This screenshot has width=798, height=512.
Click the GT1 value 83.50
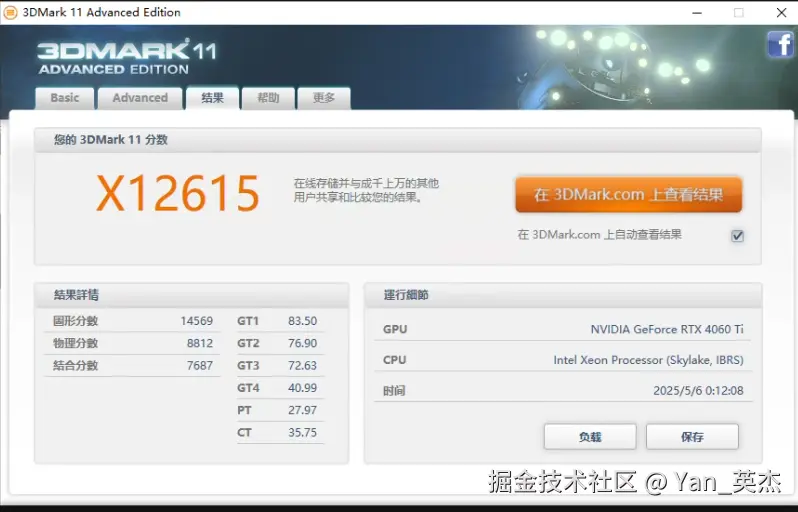302,321
